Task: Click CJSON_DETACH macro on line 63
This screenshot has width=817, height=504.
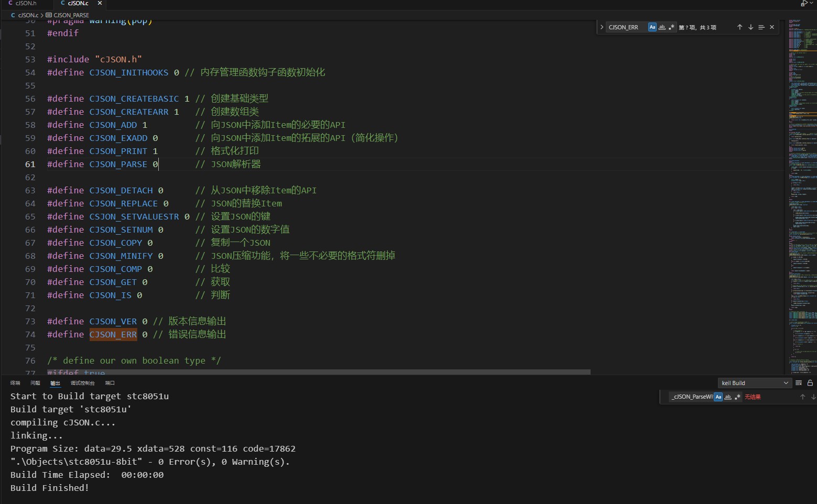Action: point(121,190)
